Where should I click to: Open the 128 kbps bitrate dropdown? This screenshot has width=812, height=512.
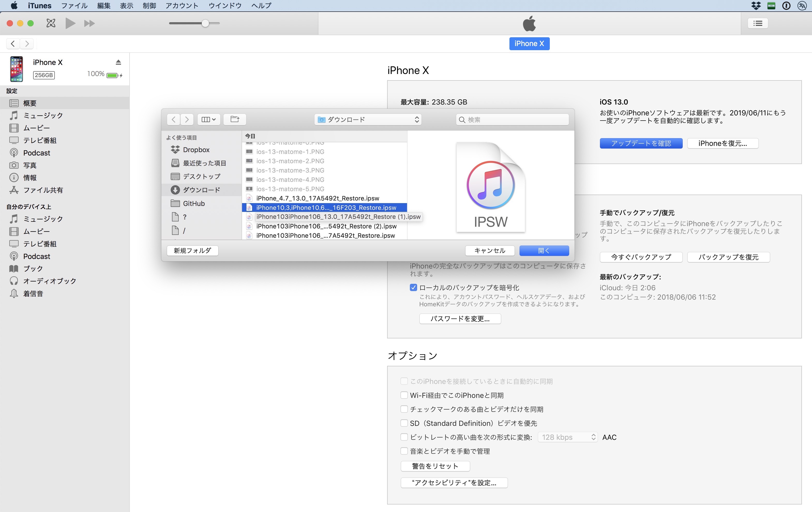click(568, 437)
